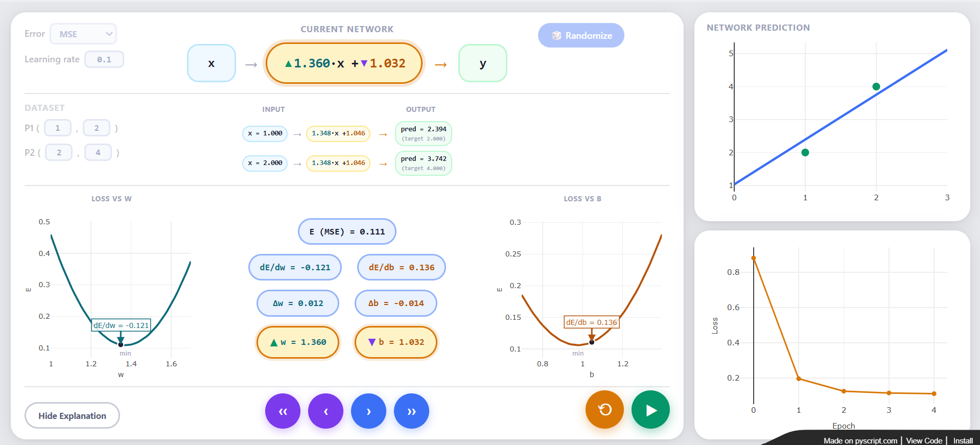Click the 1.348·x +1.046 pill in first row
Image resolution: width=980 pixels, height=445 pixels.
pos(338,133)
